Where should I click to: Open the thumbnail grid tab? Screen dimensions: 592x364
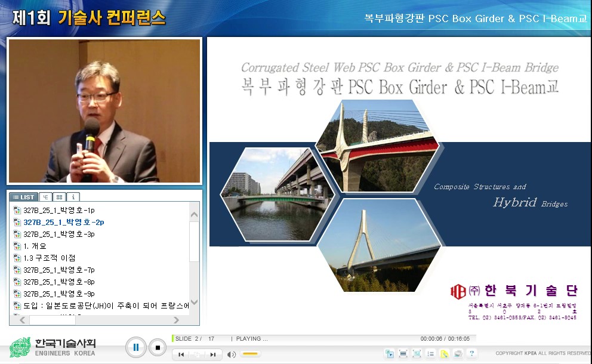(x=59, y=197)
